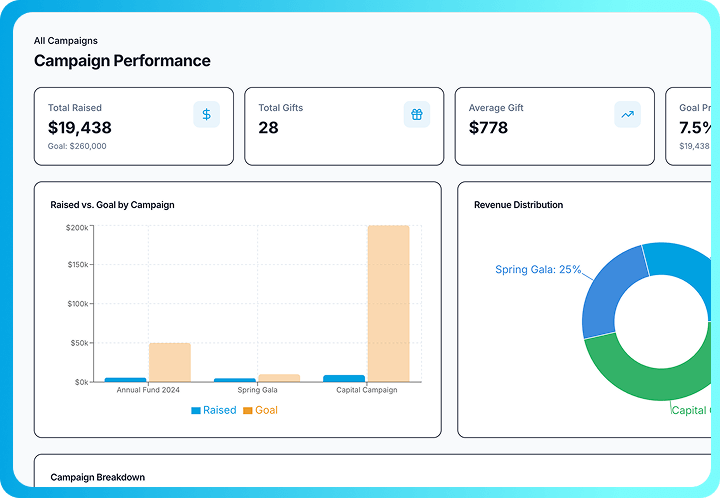Open the Total Raised $19,438 card
Viewport: 720px width, 498px height.
[134, 126]
